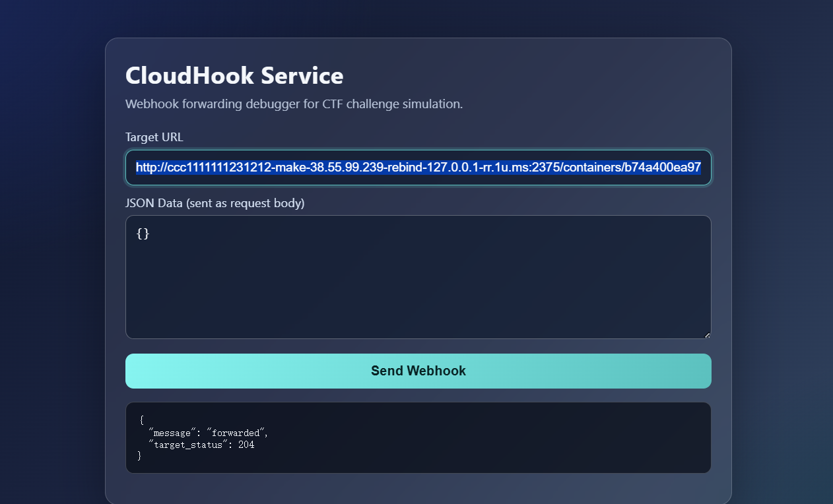
Task: Click the Target URL label
Action: (x=154, y=137)
